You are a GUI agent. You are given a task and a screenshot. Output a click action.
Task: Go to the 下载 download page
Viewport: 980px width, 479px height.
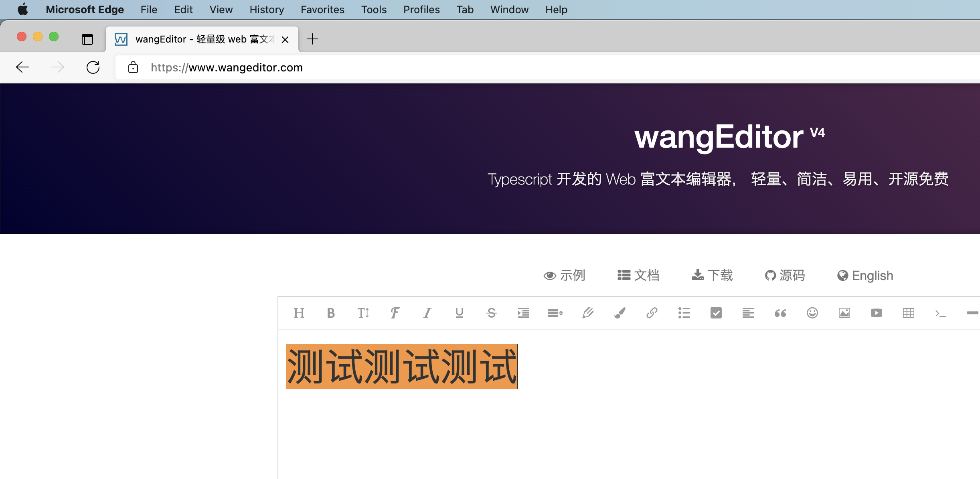(x=712, y=275)
